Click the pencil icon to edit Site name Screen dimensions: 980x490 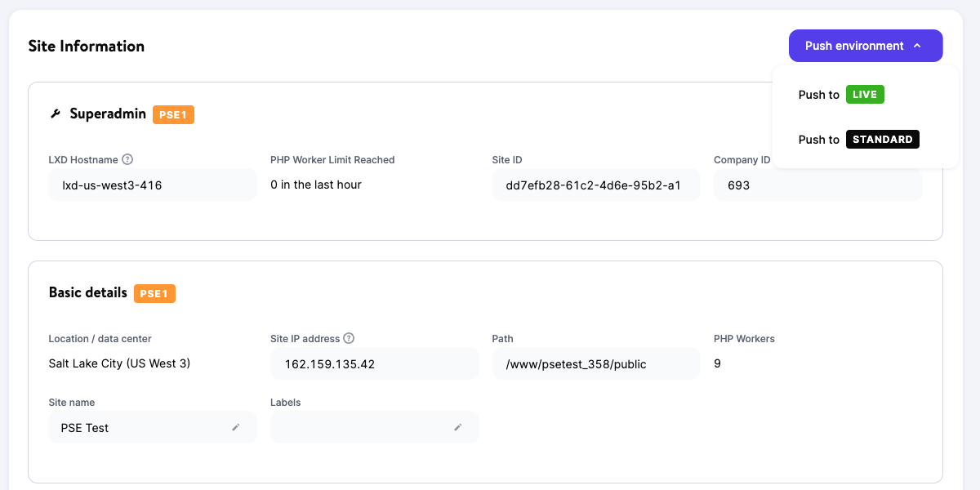pyautogui.click(x=237, y=427)
